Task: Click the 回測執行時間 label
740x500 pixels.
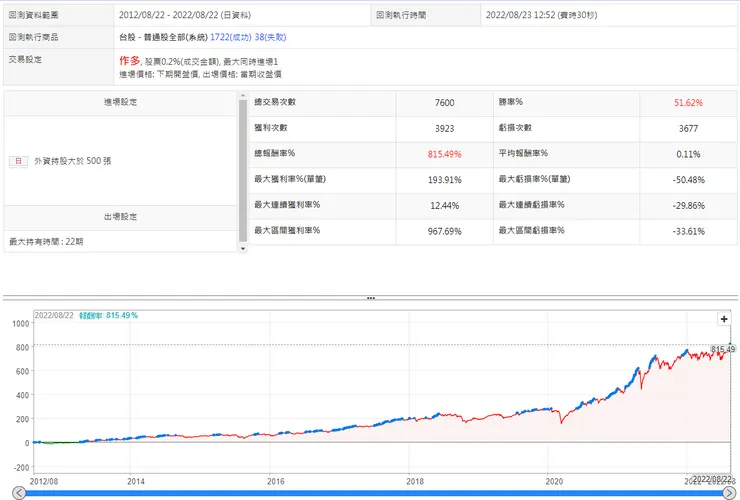Action: click(x=401, y=15)
